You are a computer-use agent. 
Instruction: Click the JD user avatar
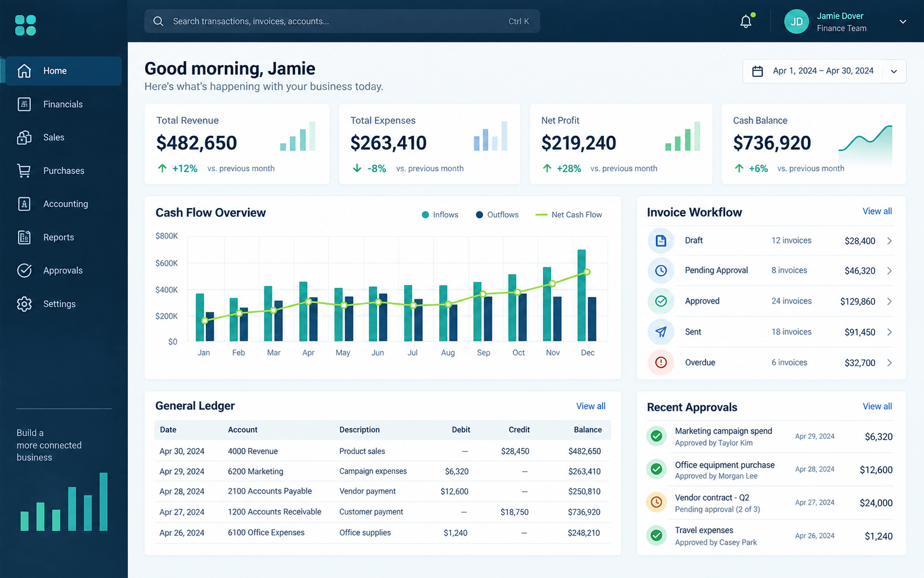coord(796,22)
